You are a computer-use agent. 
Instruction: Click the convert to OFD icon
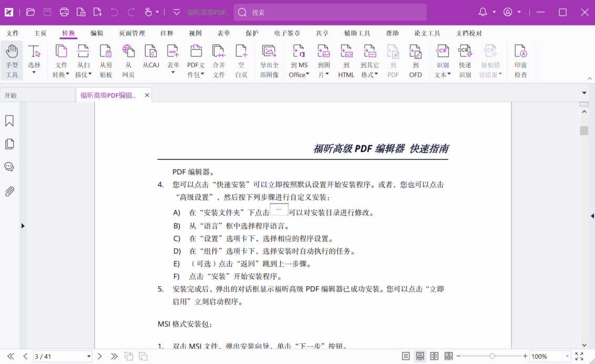(415, 51)
